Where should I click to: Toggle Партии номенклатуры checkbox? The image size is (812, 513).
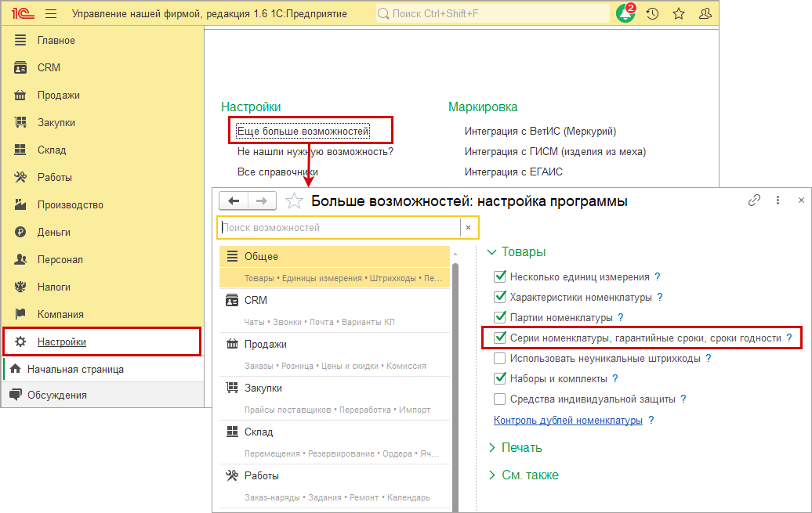(500, 317)
